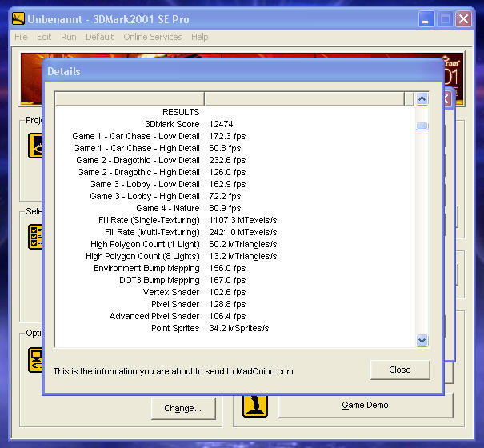The image size is (484, 448).
Task: Select Game 3 - Lobby - High Detail row
Action: (235, 196)
